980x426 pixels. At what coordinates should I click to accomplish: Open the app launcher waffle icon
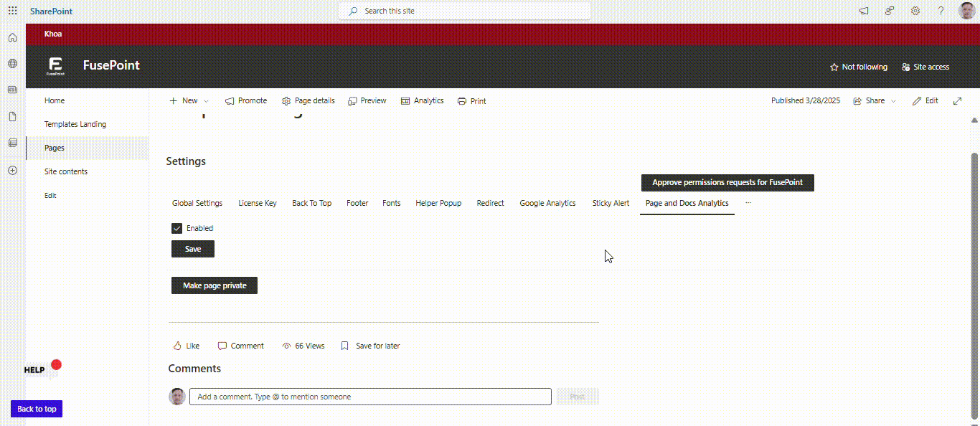pyautogui.click(x=12, y=11)
